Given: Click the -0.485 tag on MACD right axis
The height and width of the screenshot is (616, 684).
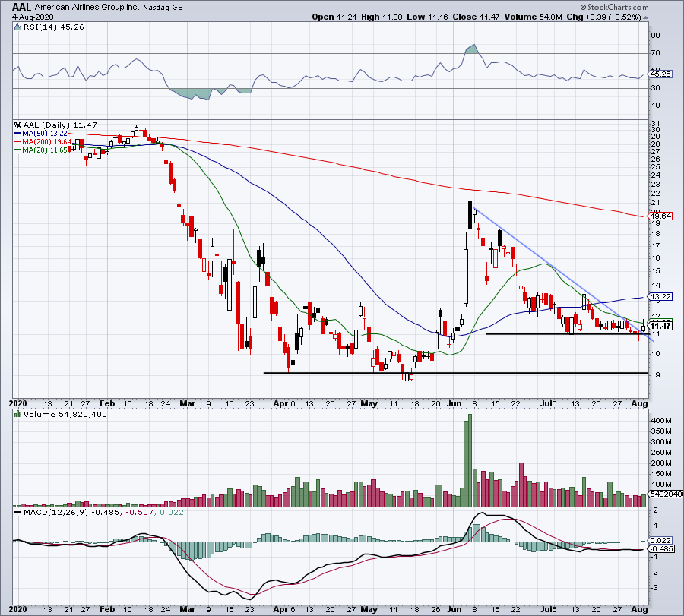Looking at the screenshot, I should click(662, 549).
